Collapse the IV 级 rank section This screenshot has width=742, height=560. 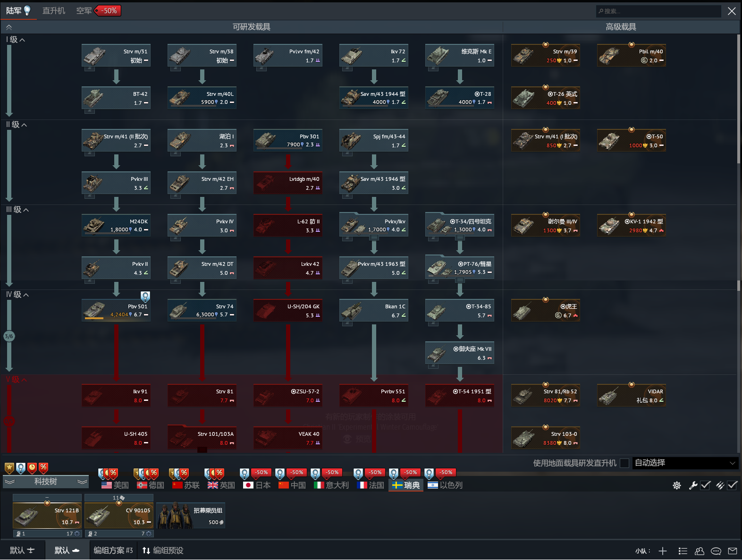pos(17,295)
